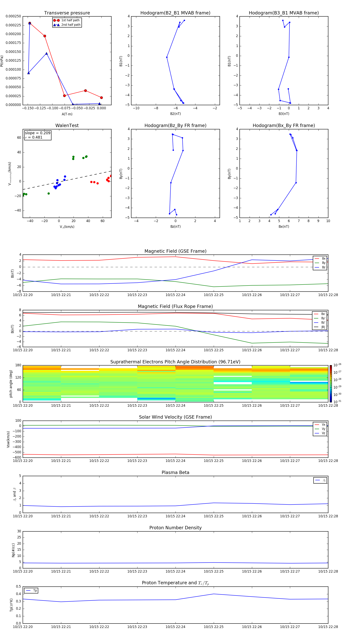The width and height of the screenshot is (351, 644).
Task: Click 'B3(nT)' x-axis label
Action: coord(284,114)
